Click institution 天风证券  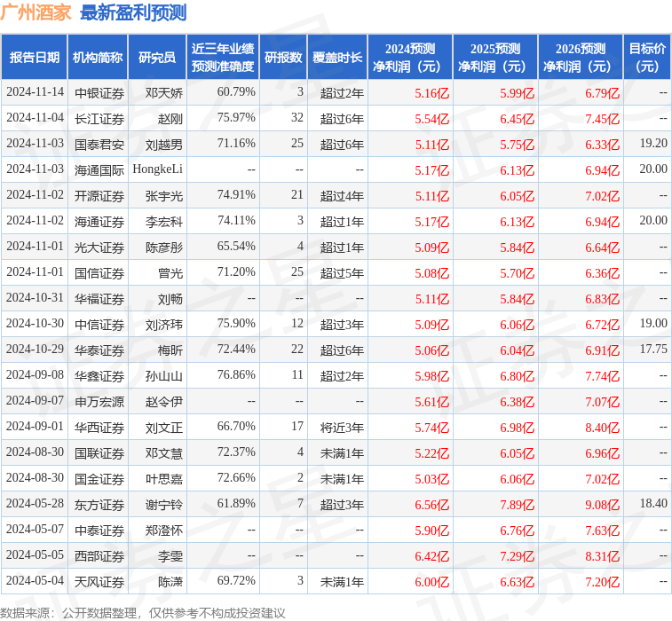99,582
